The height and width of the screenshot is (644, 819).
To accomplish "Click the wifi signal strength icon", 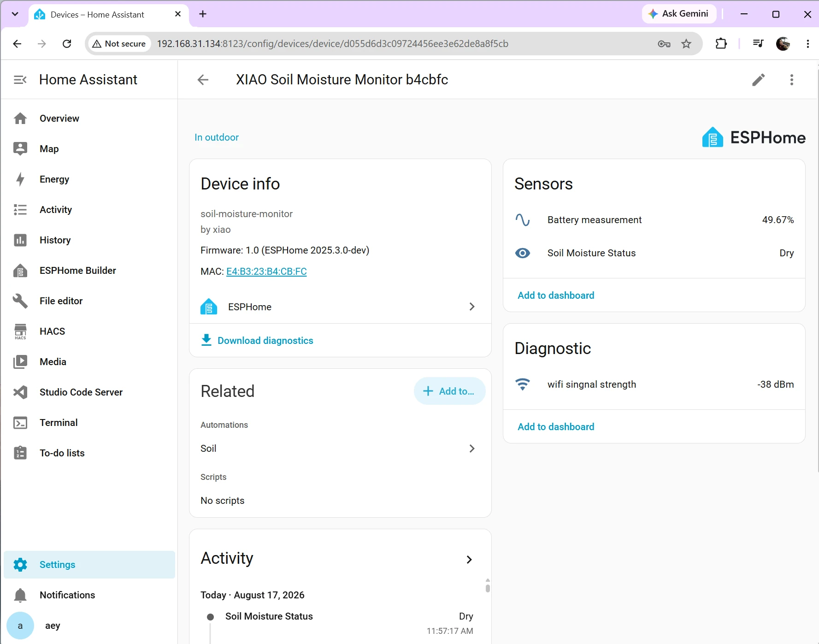I will tap(523, 384).
